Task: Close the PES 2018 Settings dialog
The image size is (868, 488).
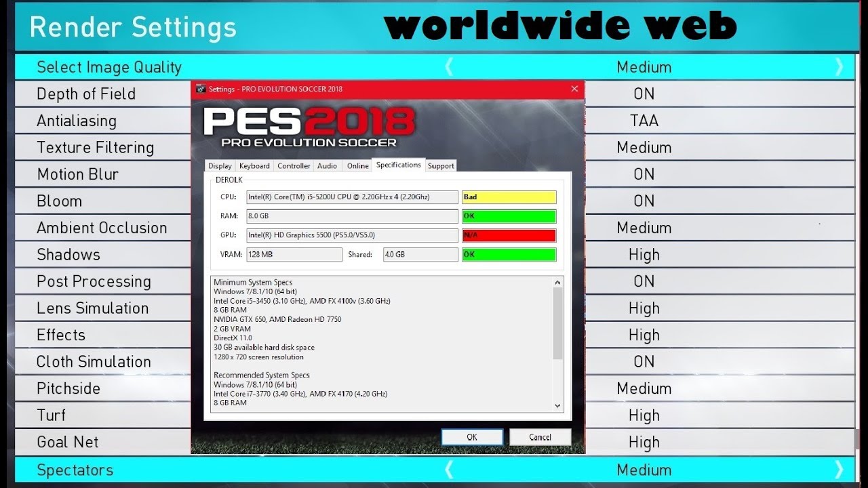Action: point(574,89)
